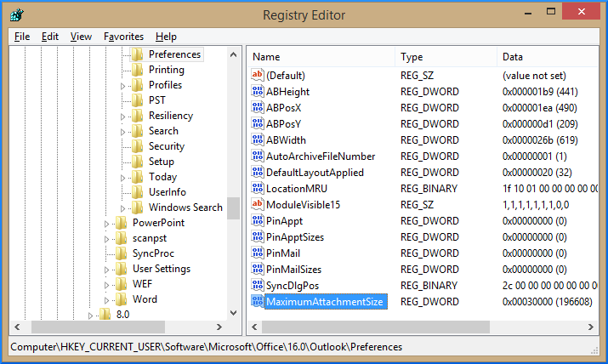608x364 pixels.
Task: Select the ABPosX value name
Action: (283, 108)
